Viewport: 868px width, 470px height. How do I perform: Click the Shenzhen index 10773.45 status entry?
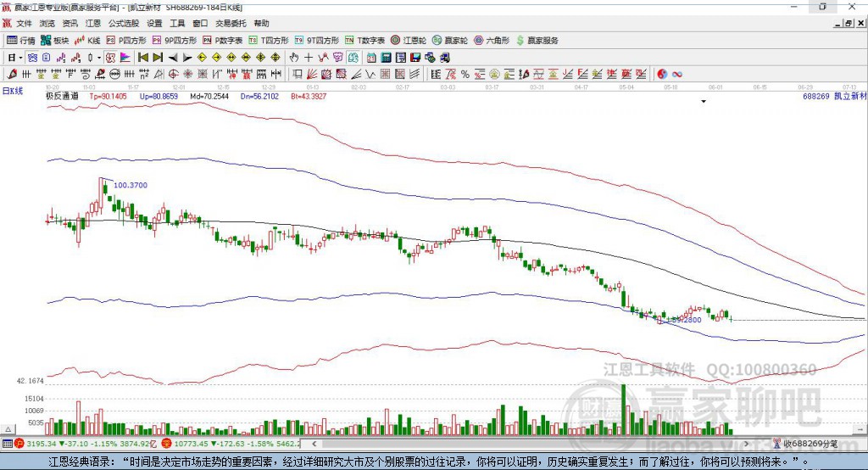click(x=231, y=444)
